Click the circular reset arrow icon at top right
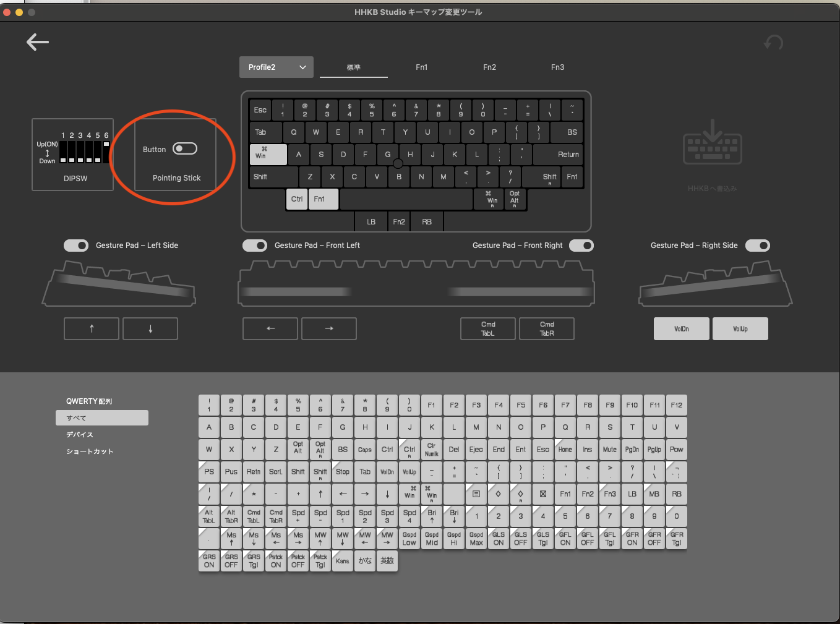Image resolution: width=840 pixels, height=624 pixels. pyautogui.click(x=773, y=42)
